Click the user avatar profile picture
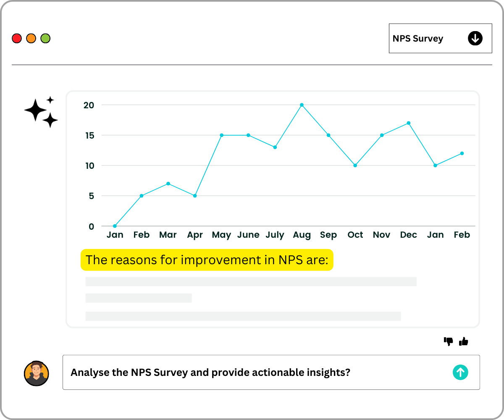This screenshot has width=504, height=420. pos(37,373)
